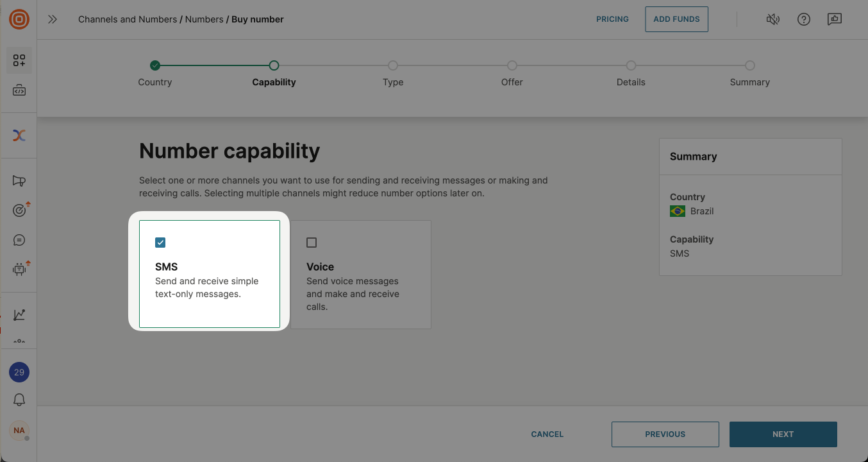Viewport: 868px width, 462px height.
Task: Click the ADD FUNDS button
Action: pyautogui.click(x=676, y=19)
